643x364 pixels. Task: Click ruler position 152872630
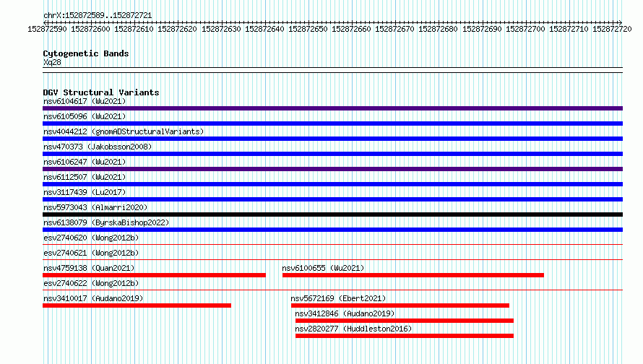coord(221,29)
